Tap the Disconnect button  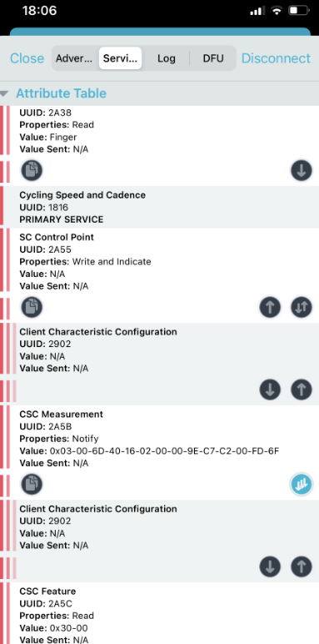[x=276, y=58]
